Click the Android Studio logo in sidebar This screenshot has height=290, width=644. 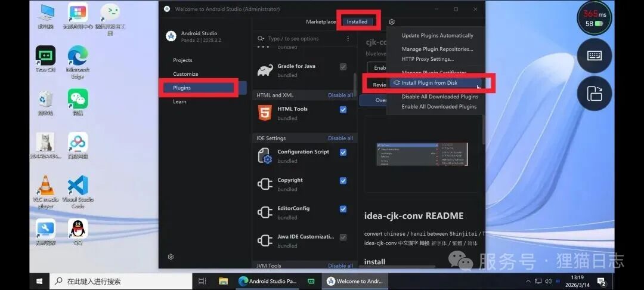click(x=171, y=36)
